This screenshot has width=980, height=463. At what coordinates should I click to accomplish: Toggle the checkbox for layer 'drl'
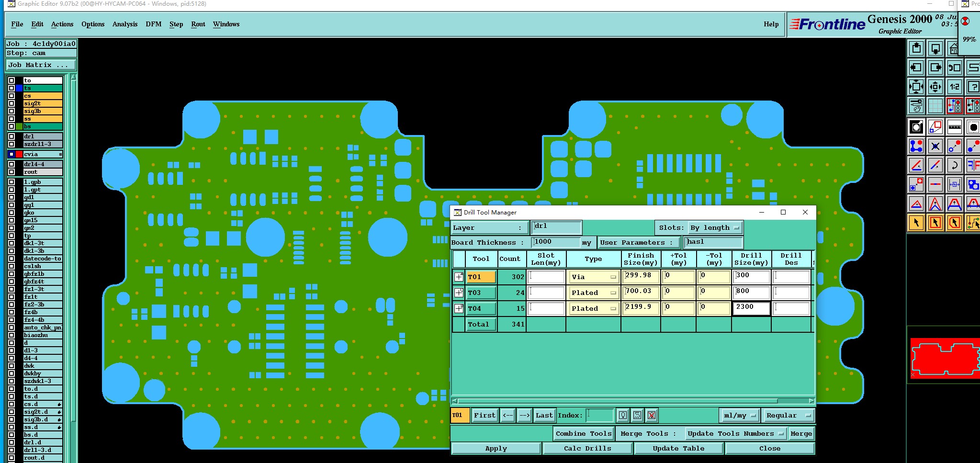(x=11, y=136)
